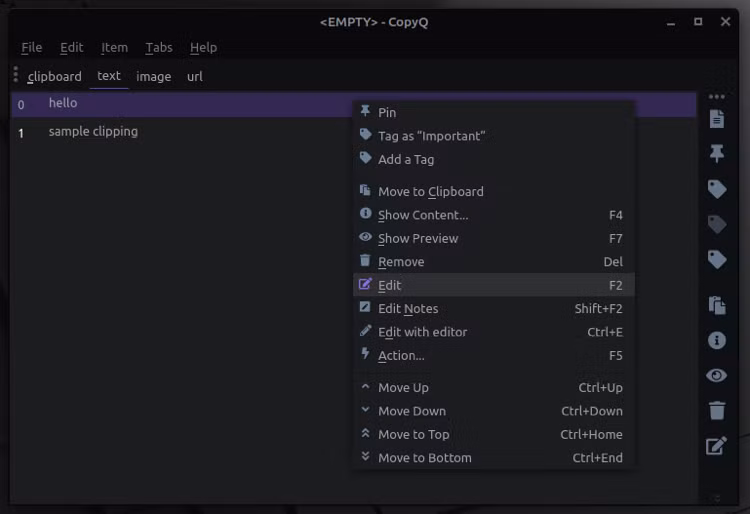Click the dotted handle left of clipboard tab
Viewport: 750px width, 514px height.
click(x=16, y=74)
